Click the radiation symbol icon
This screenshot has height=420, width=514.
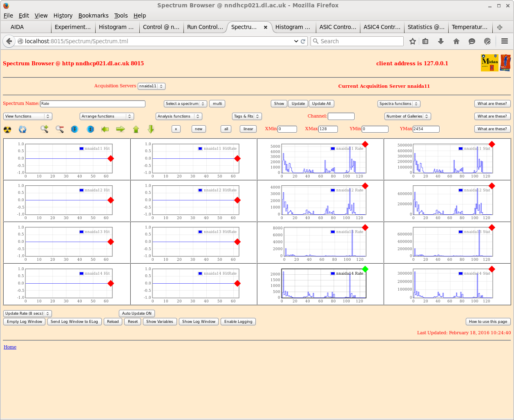click(7, 129)
